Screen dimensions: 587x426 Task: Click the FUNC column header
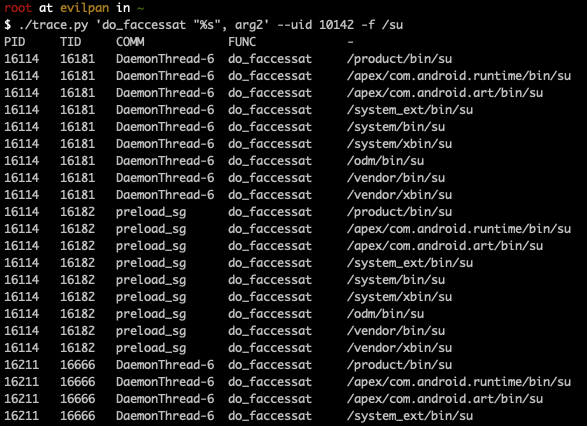[242, 42]
